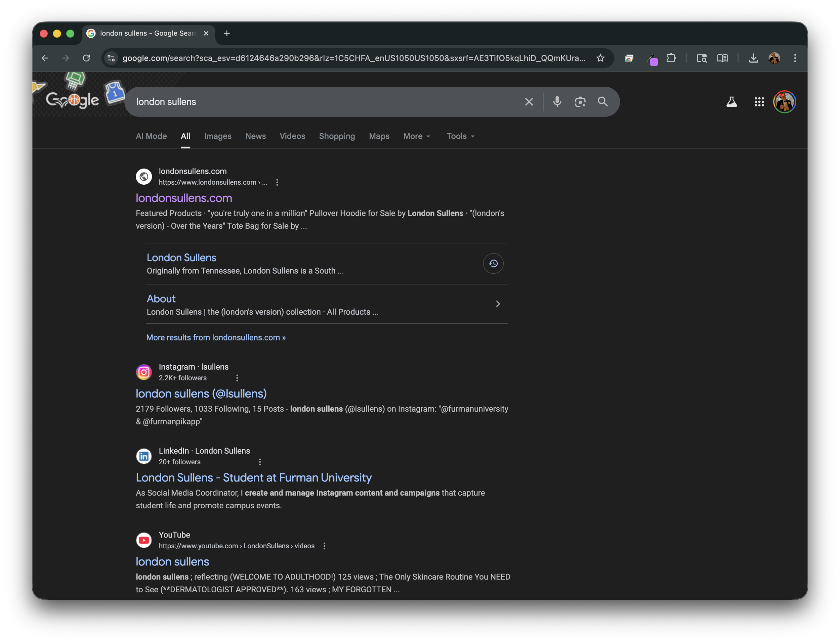The height and width of the screenshot is (642, 840).
Task: Click the voice search microphone icon
Action: point(557,102)
